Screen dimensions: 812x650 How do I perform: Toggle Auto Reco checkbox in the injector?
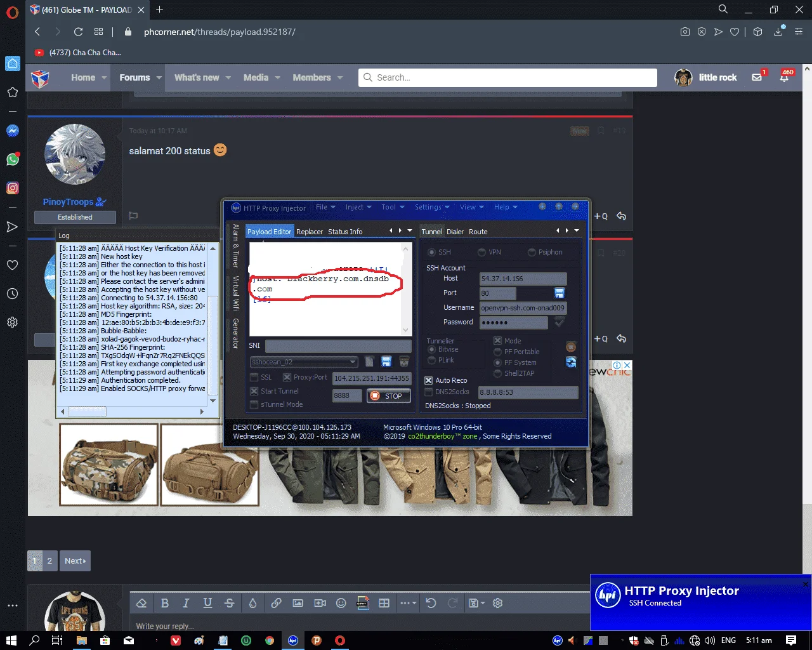point(428,380)
